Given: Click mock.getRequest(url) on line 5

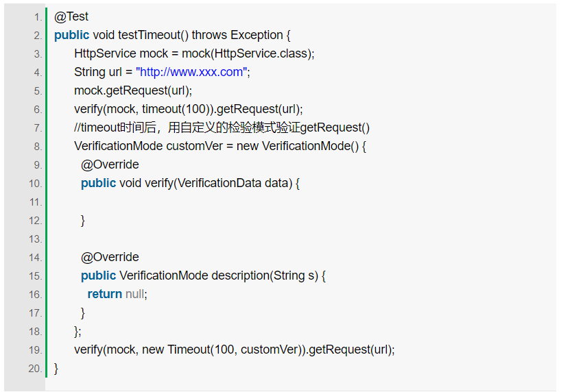Looking at the screenshot, I should [133, 91].
